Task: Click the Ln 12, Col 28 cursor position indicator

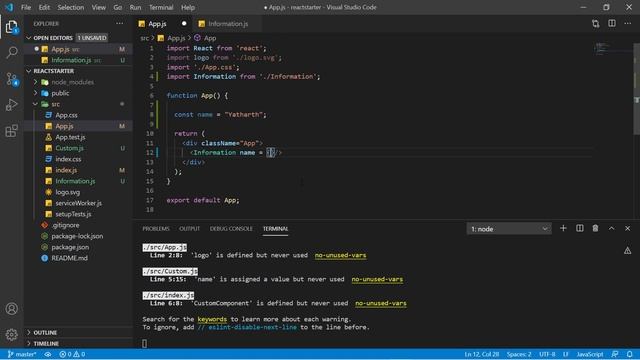Action: tap(481, 354)
